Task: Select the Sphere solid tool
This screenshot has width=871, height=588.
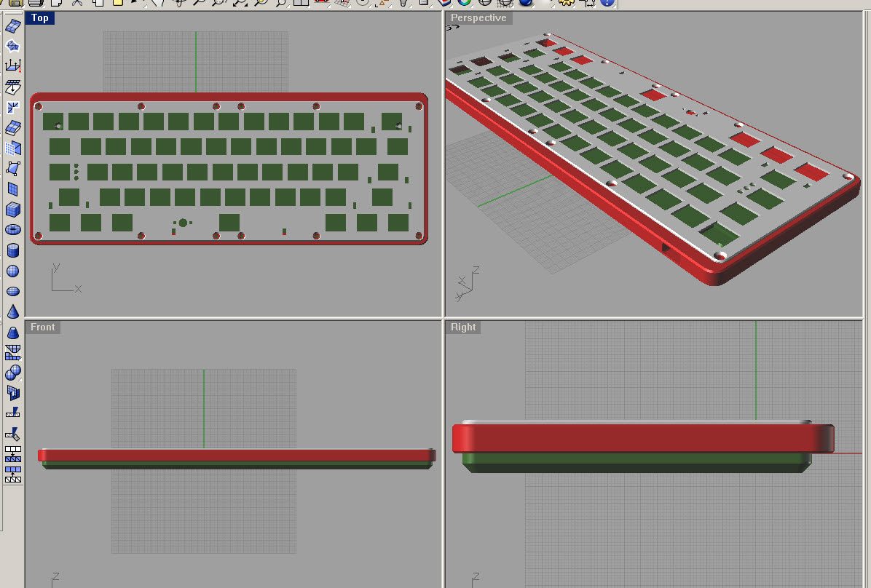Action: coord(13,271)
